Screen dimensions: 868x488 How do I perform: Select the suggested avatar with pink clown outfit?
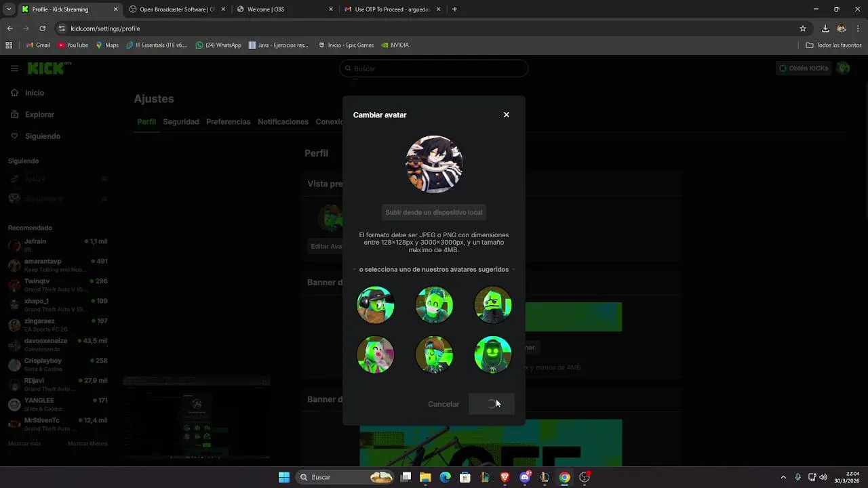pyautogui.click(x=376, y=354)
